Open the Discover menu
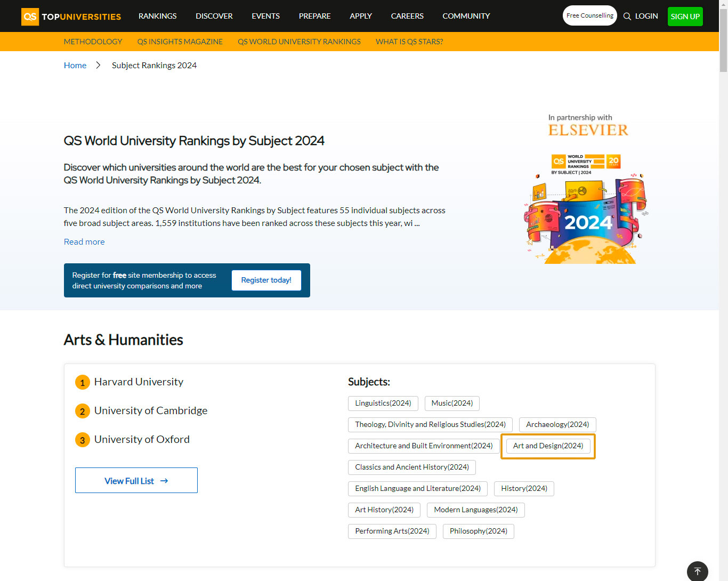Image resolution: width=728 pixels, height=581 pixels. pyautogui.click(x=214, y=16)
